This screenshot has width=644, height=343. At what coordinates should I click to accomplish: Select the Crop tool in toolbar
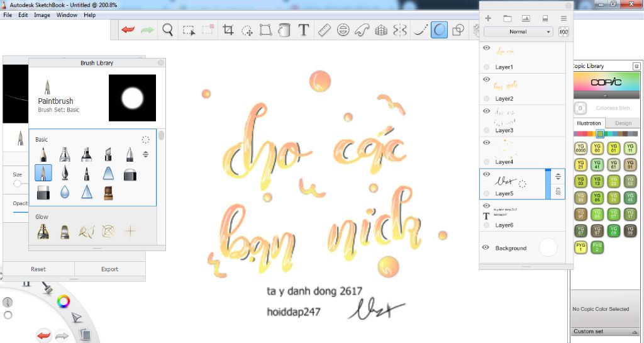click(x=228, y=30)
